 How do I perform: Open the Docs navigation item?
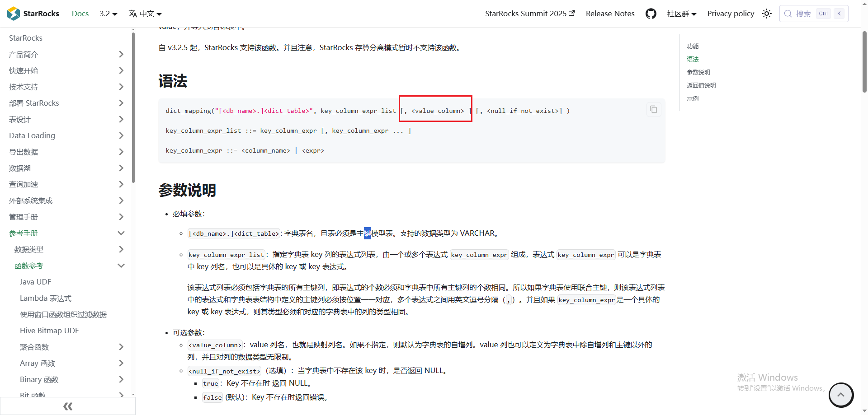click(x=80, y=14)
